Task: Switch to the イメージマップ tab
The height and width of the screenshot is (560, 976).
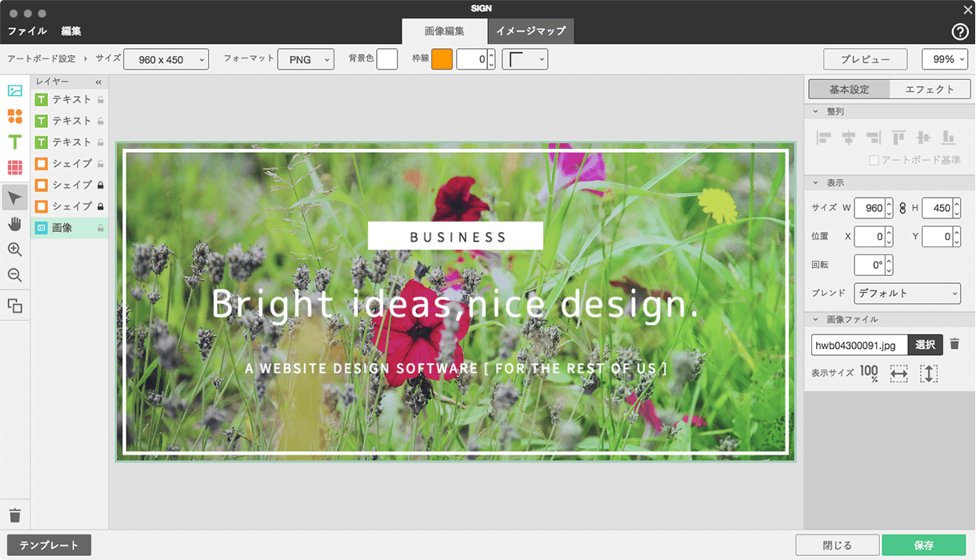Action: pyautogui.click(x=530, y=31)
